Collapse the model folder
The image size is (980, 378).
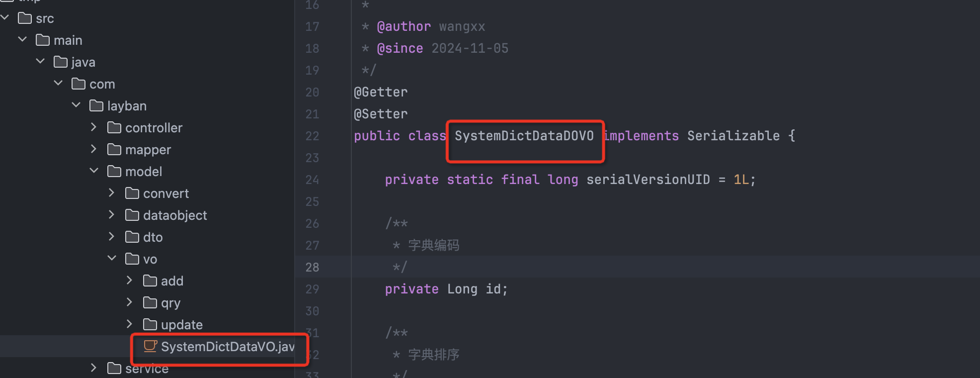click(94, 171)
